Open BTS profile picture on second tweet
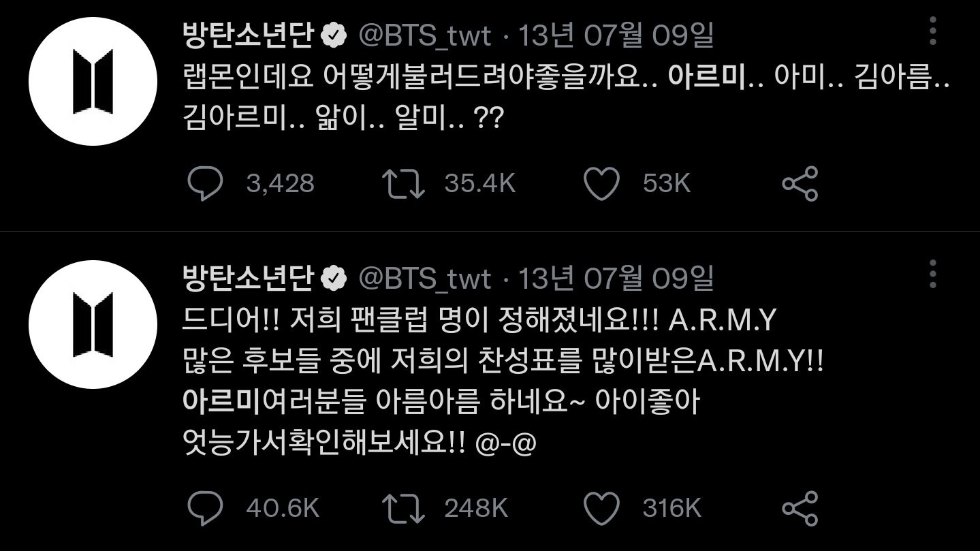980x551 pixels. [93, 324]
